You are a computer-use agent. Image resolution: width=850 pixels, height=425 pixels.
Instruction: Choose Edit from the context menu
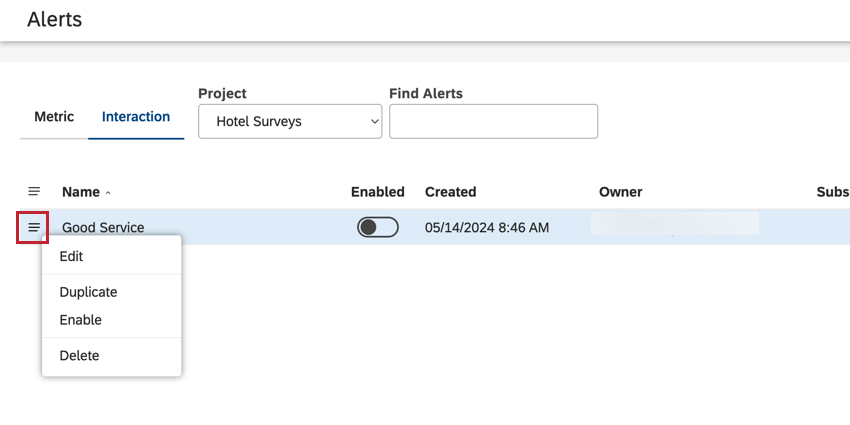pos(72,256)
